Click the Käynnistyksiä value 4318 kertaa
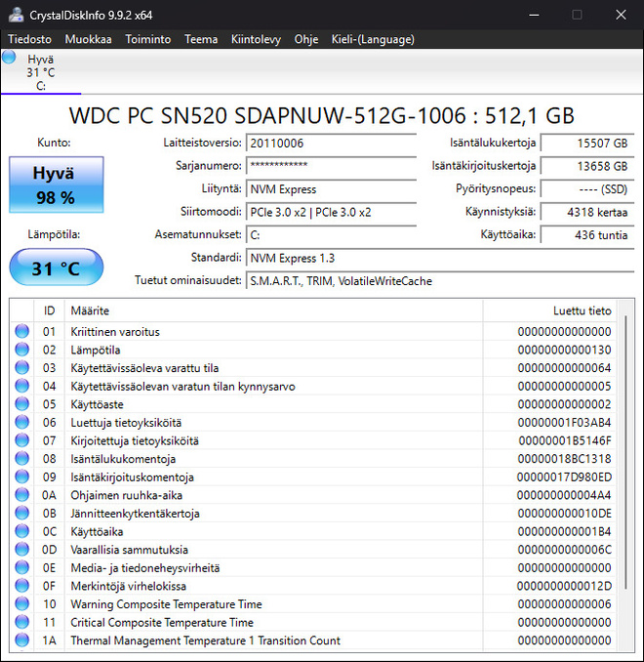Image resolution: width=644 pixels, height=662 pixels. click(x=587, y=212)
